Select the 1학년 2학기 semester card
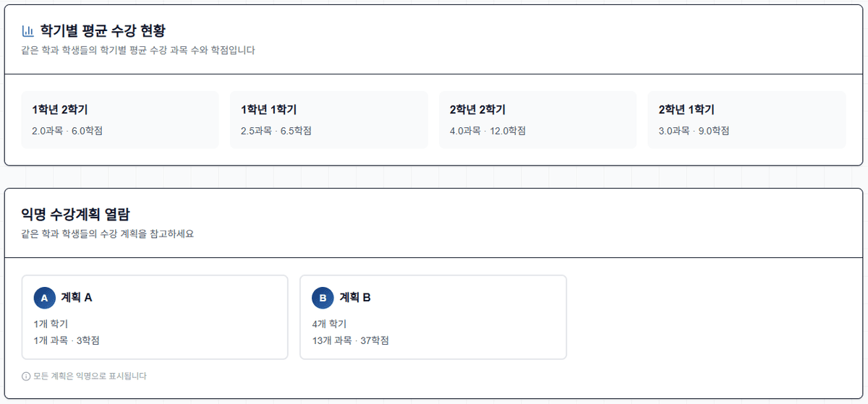 pyautogui.click(x=120, y=120)
